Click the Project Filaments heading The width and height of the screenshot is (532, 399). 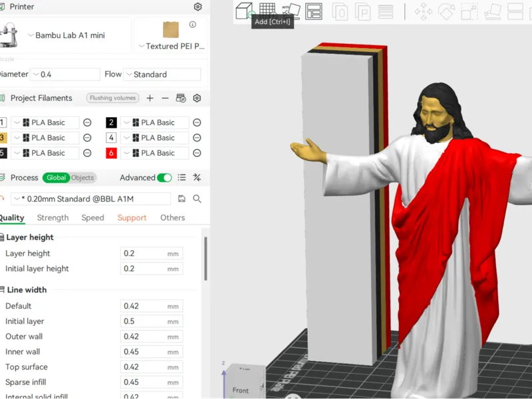coord(41,98)
